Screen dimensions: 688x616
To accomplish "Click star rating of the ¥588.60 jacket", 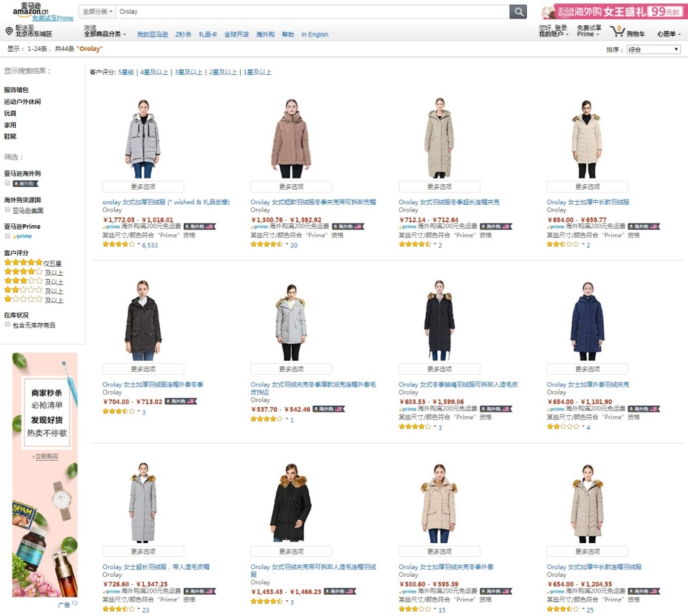I will tap(415, 609).
